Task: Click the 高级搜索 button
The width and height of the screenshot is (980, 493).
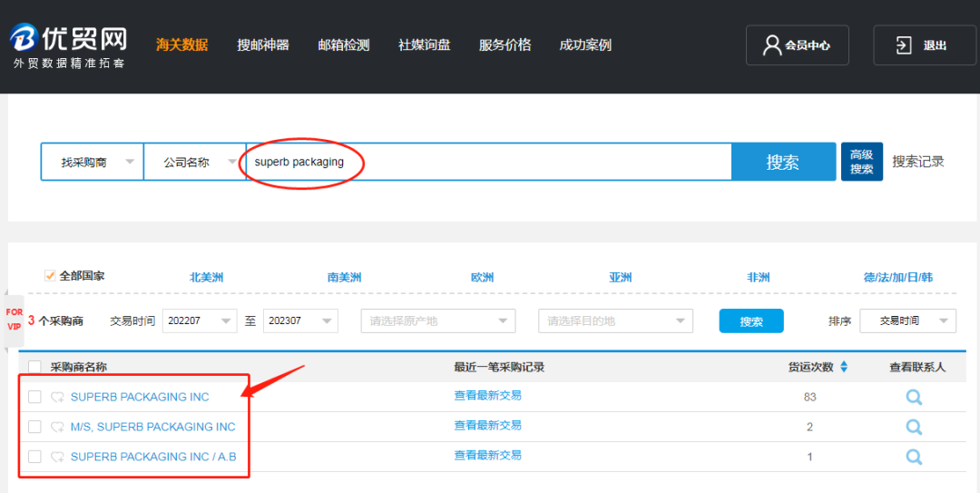Action: tap(862, 162)
